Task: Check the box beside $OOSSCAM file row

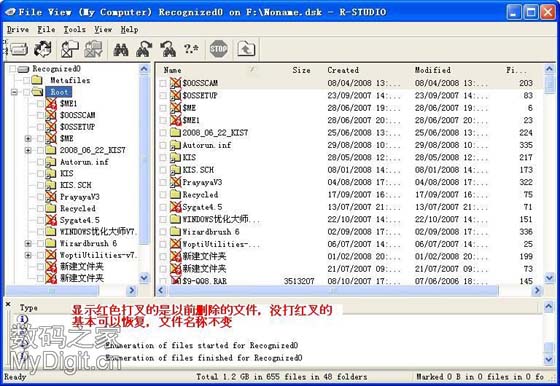Action: 163,83
